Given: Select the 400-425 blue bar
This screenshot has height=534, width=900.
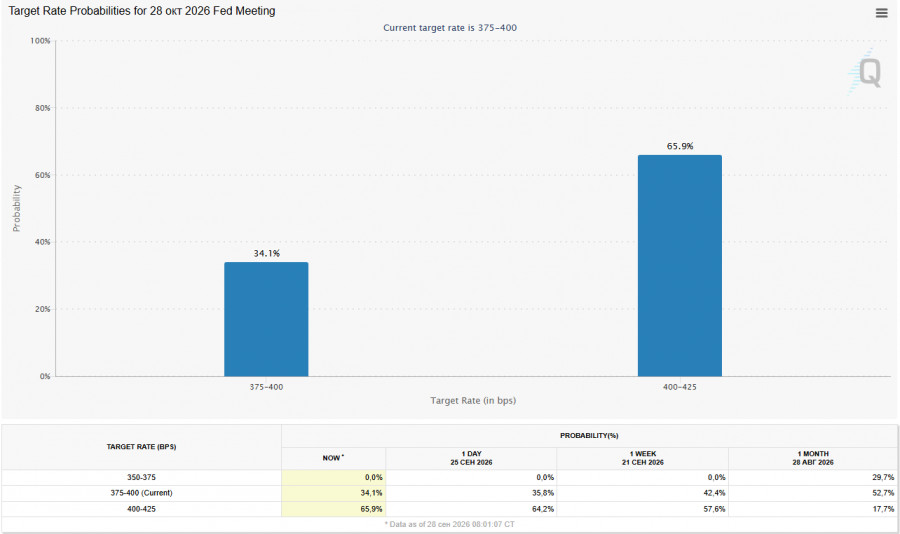Looking at the screenshot, I should tap(680, 265).
